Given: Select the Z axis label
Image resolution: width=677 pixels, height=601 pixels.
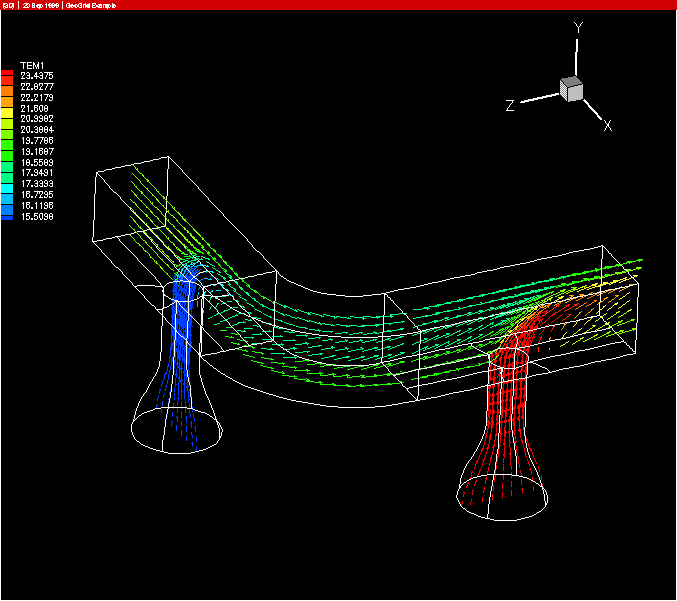Looking at the screenshot, I should tap(510, 106).
